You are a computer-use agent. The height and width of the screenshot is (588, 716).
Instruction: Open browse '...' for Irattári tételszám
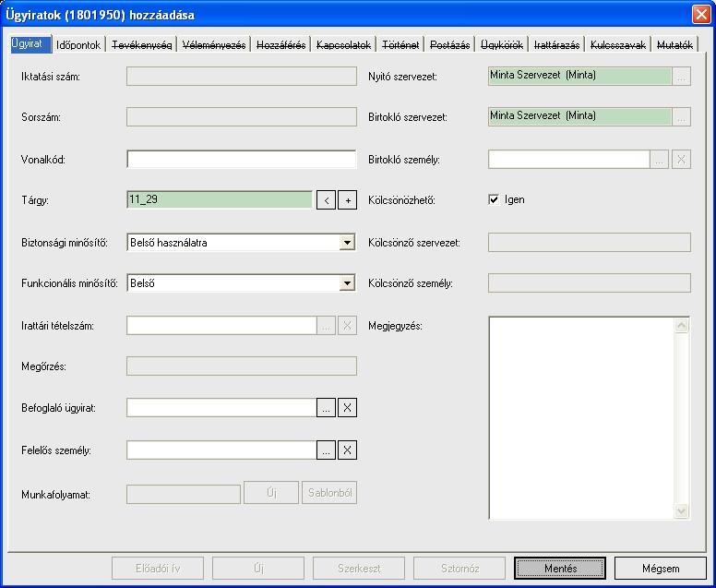point(326,326)
